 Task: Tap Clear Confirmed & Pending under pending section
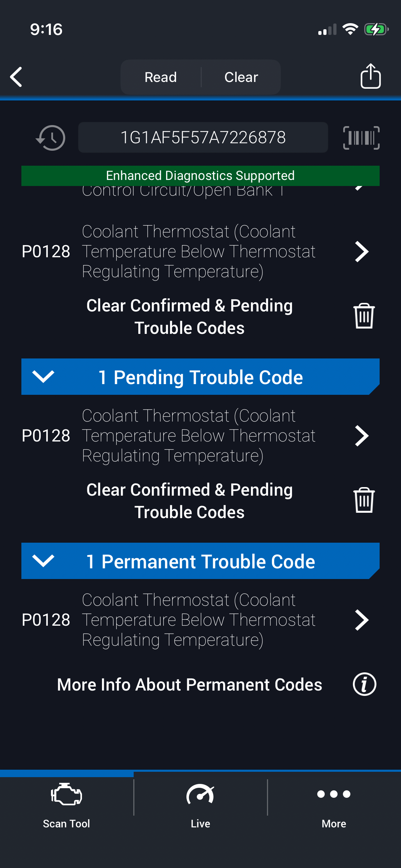[x=190, y=501]
